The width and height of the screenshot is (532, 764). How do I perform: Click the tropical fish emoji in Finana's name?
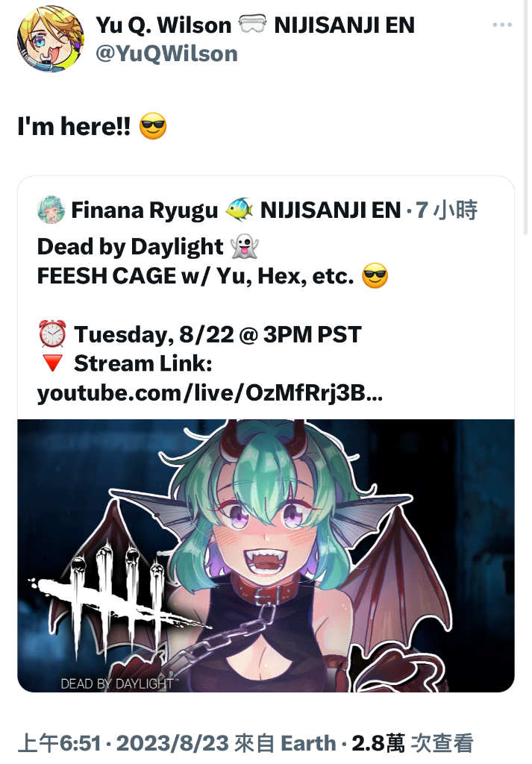point(240,210)
